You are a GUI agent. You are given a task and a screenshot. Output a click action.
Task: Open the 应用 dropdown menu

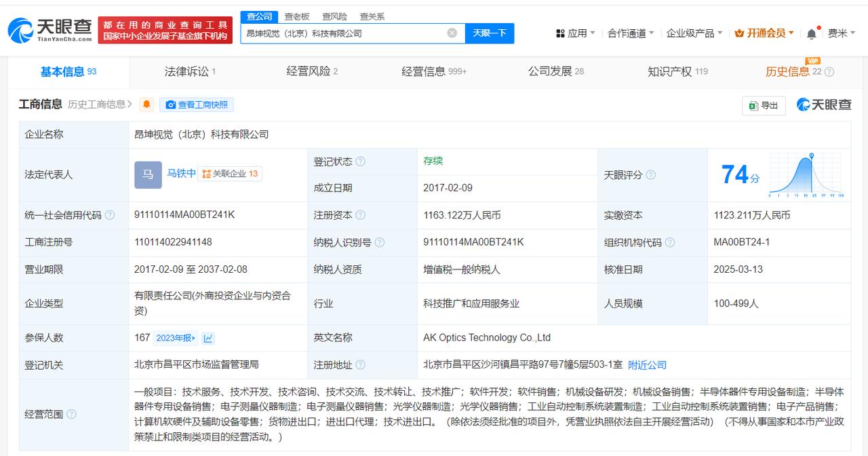click(575, 33)
